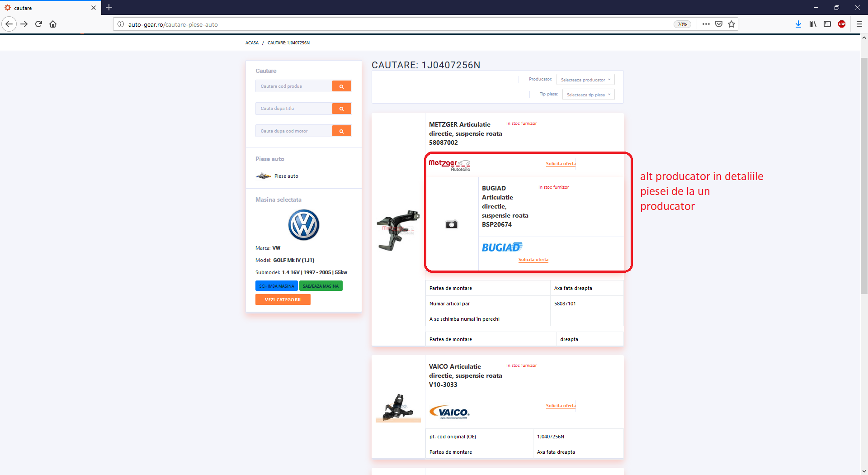Reload the current page
The height and width of the screenshot is (475, 868).
click(38, 24)
